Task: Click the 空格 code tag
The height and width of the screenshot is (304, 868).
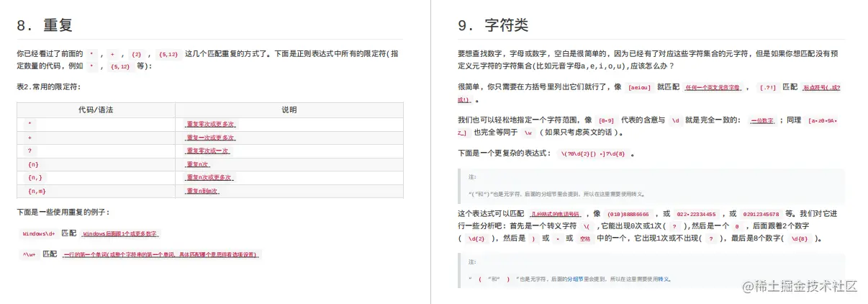Action: coord(584,238)
